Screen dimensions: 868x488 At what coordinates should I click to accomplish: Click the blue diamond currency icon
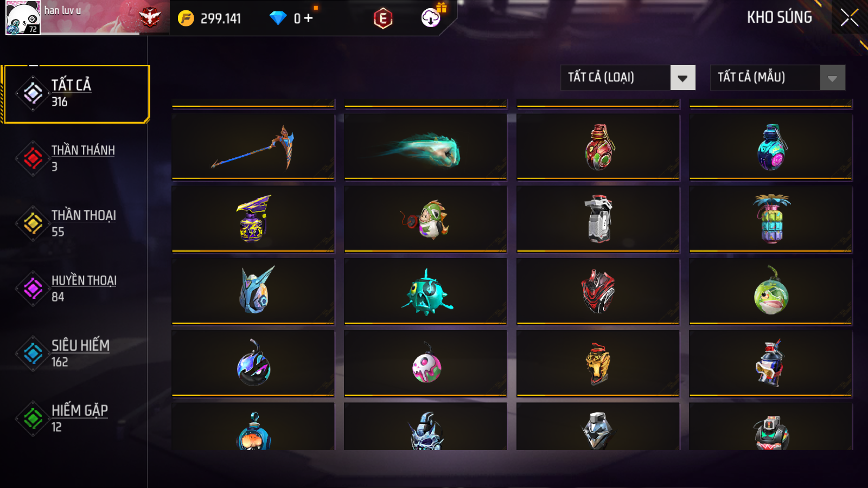278,18
